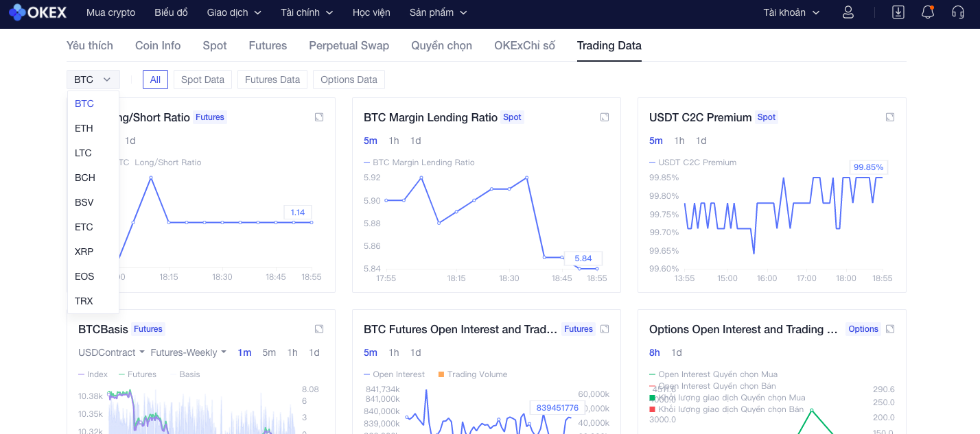Click the Options Data filter button
The image size is (980, 434).
[349, 80]
